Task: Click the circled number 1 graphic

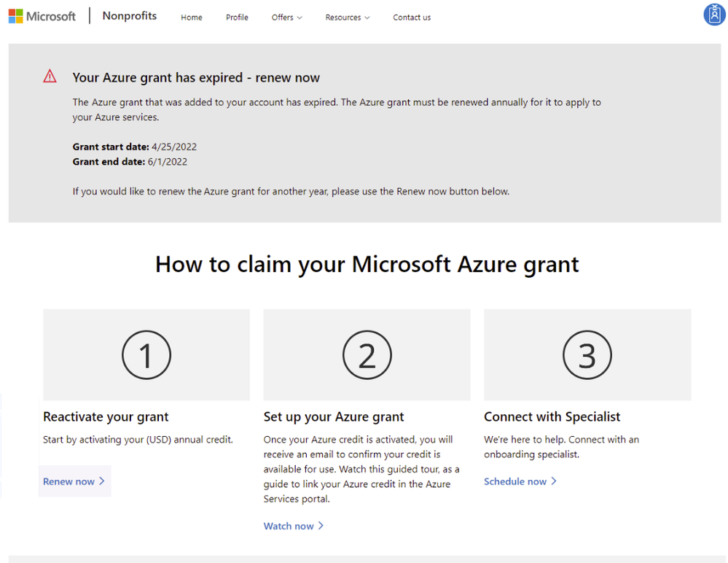Action: click(146, 355)
